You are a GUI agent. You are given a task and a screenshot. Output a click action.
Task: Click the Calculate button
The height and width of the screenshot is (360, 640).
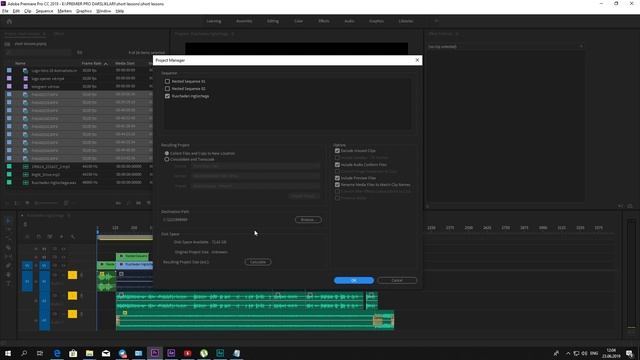[x=258, y=262]
